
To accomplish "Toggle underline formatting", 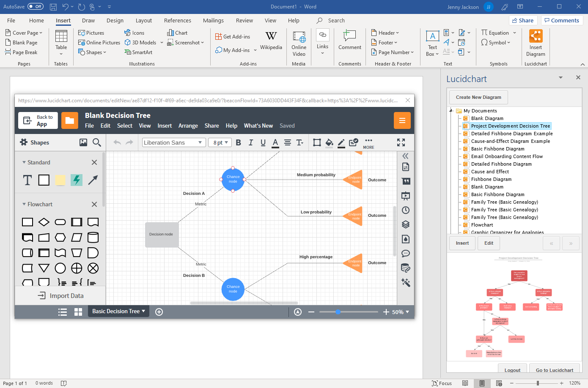I will (263, 142).
